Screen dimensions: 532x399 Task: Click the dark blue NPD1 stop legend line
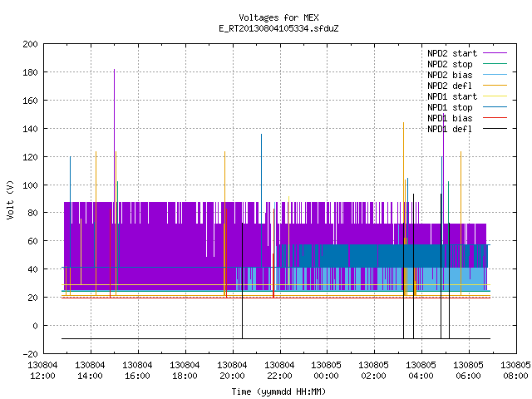pos(495,107)
